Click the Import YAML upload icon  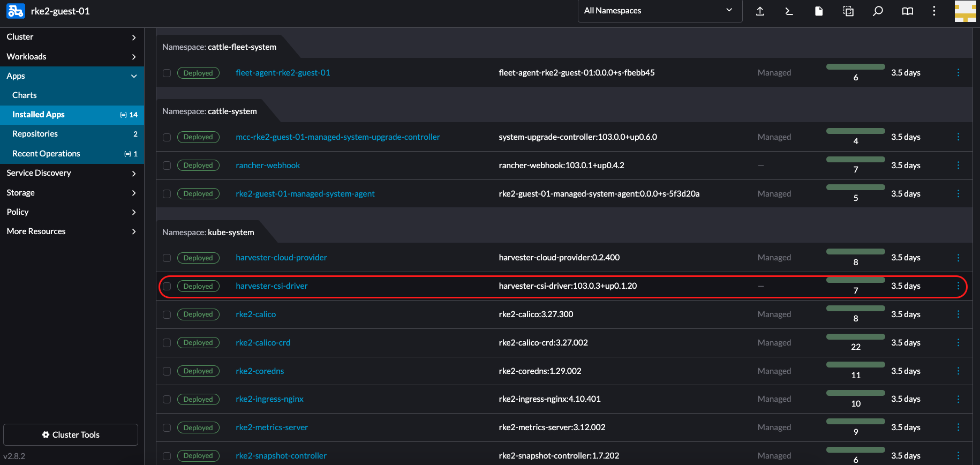pyautogui.click(x=760, y=11)
